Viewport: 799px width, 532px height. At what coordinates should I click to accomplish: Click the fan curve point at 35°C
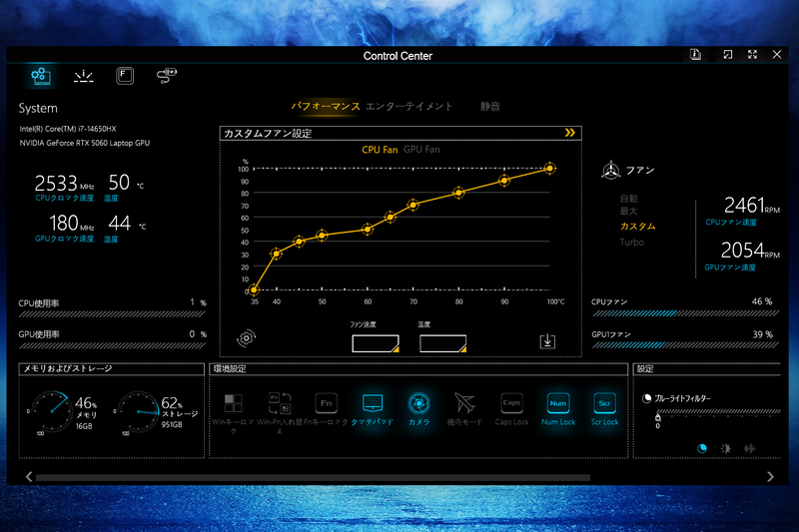click(254, 290)
